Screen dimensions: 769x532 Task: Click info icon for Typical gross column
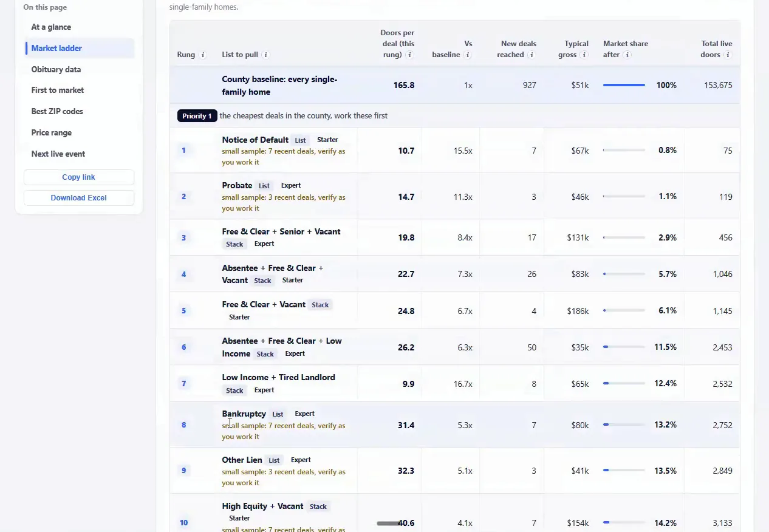[x=584, y=55]
